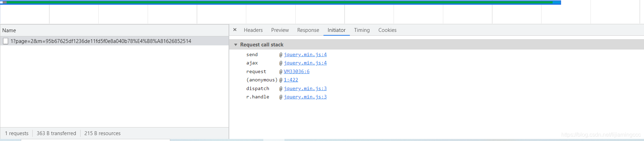Click the 'r.handle' call stack function name
The height and width of the screenshot is (141, 644).
tap(258, 97)
